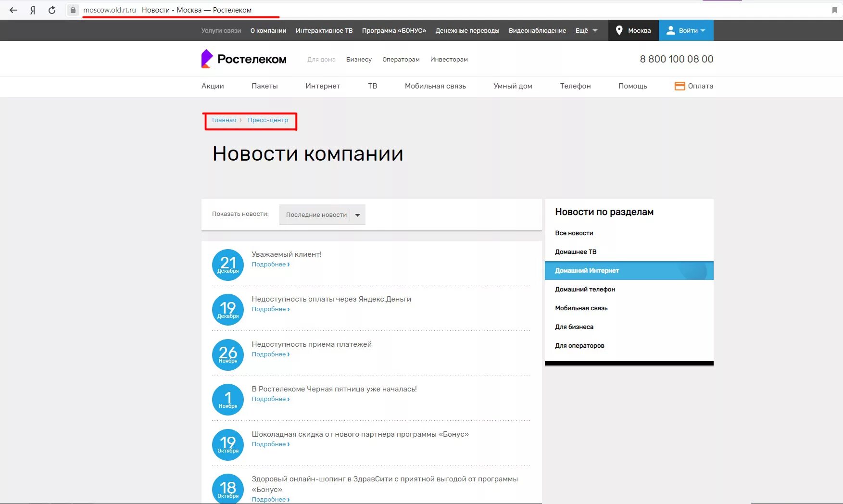This screenshot has height=504, width=843.
Task: Select Для бизнеса in sidebar sections
Action: tap(574, 327)
